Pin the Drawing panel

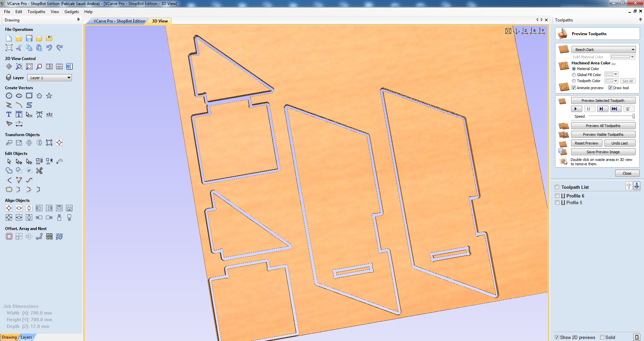point(78,20)
